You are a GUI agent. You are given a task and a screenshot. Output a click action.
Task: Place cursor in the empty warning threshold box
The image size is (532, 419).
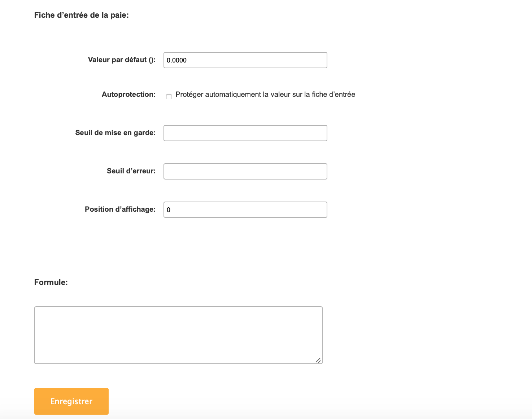click(245, 133)
